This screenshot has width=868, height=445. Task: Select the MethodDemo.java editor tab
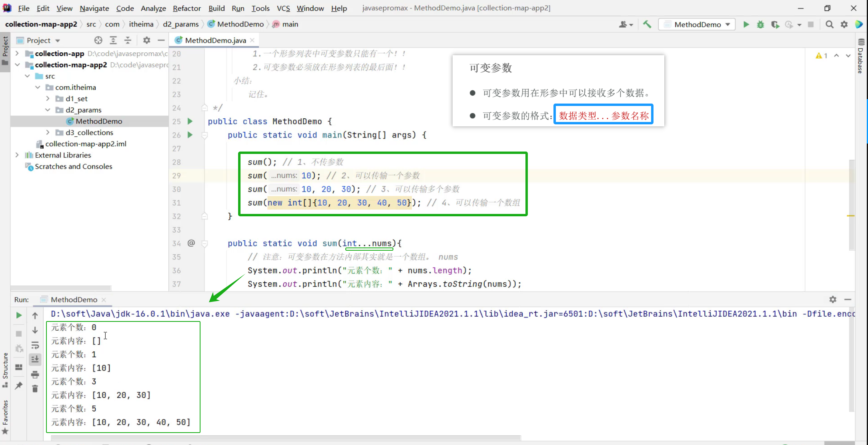[x=215, y=40]
